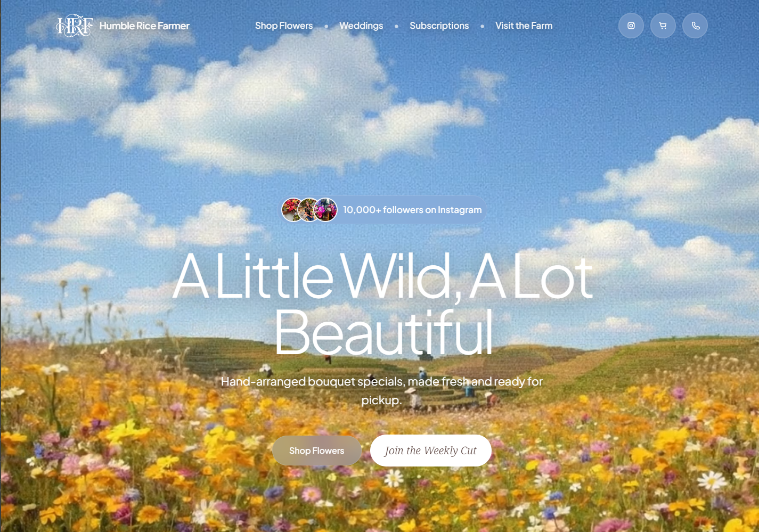
Task: Click middle avatar photo in followers badge
Action: coord(309,210)
